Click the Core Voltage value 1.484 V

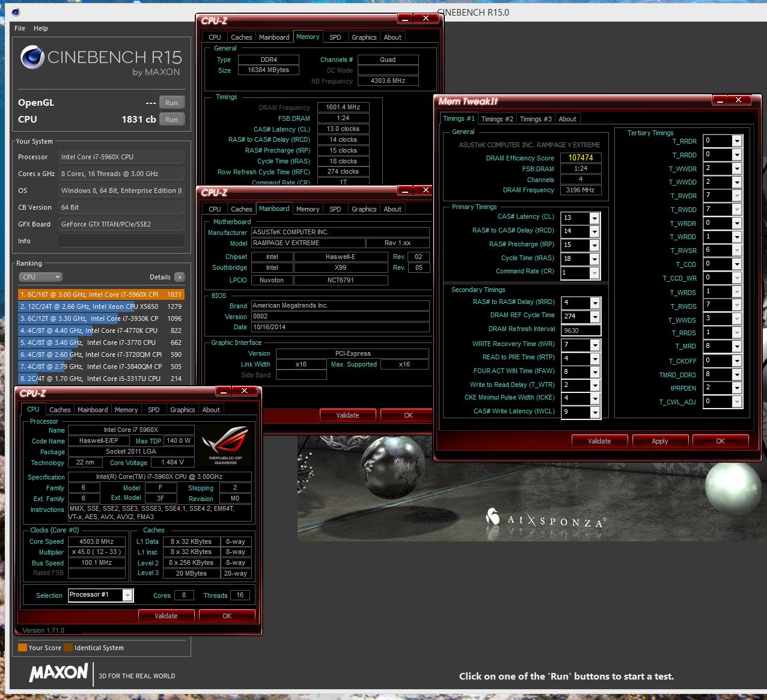[x=173, y=463]
